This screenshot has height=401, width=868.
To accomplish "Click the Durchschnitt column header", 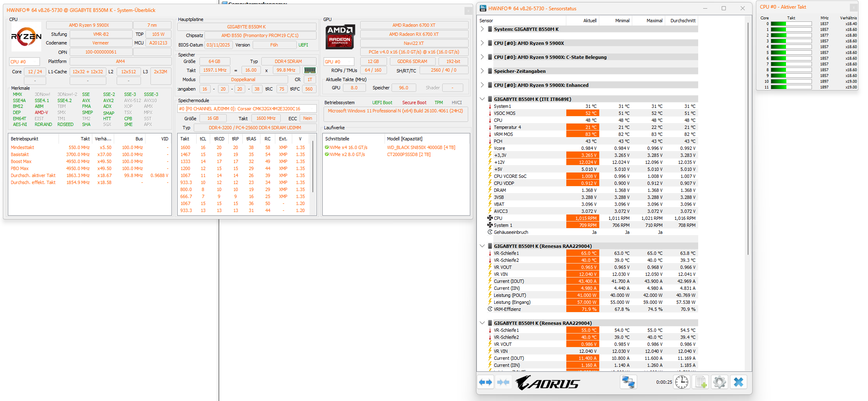I will point(681,21).
